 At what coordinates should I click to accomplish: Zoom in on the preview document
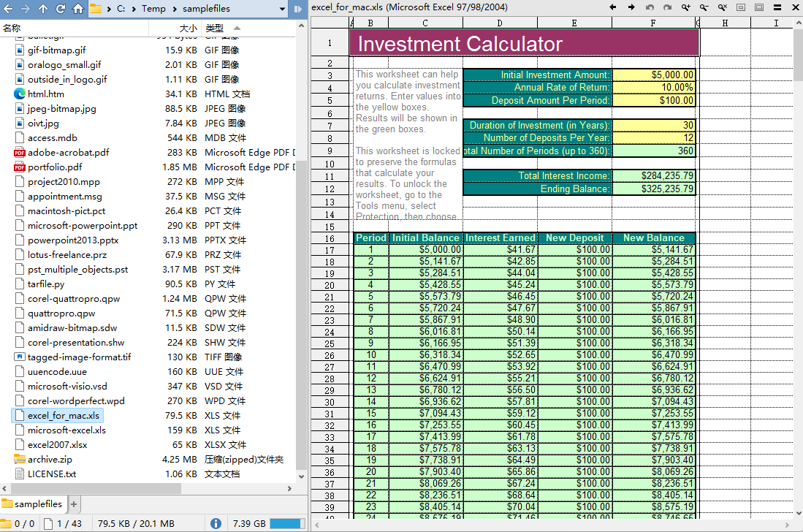[x=685, y=7]
